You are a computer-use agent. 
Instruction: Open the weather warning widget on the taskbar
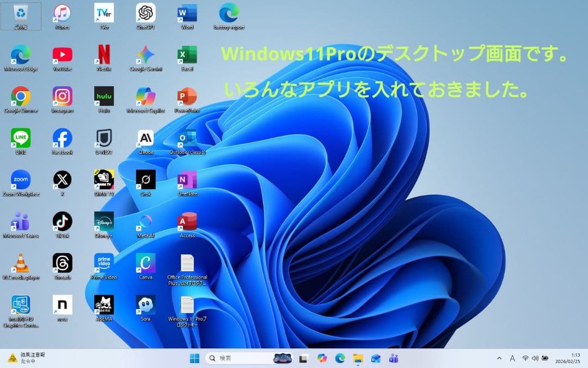[26, 358]
